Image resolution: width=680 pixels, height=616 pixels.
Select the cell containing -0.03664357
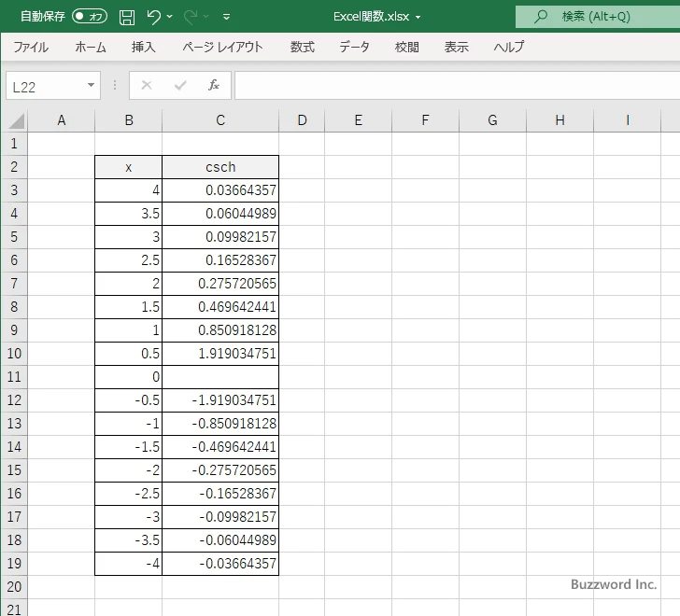[x=220, y=564]
